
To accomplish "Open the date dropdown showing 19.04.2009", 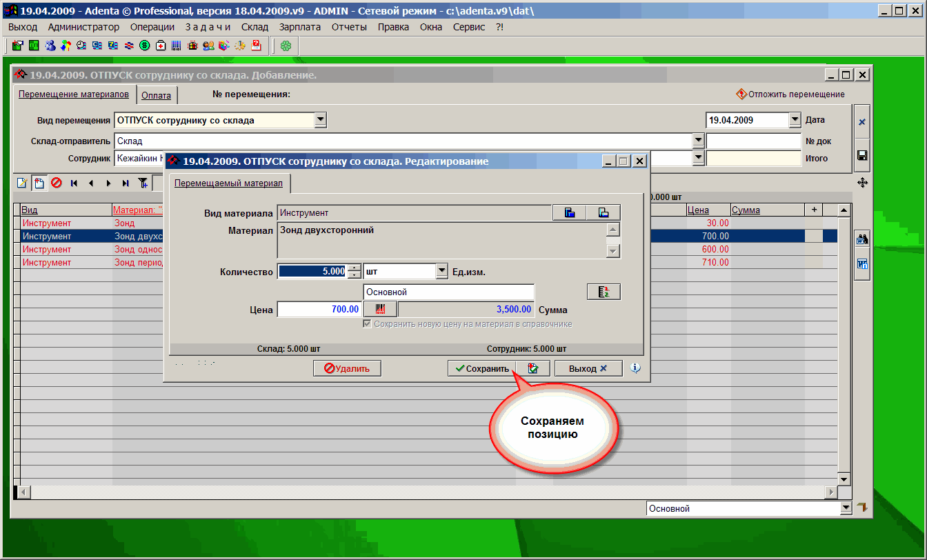I will [795, 120].
